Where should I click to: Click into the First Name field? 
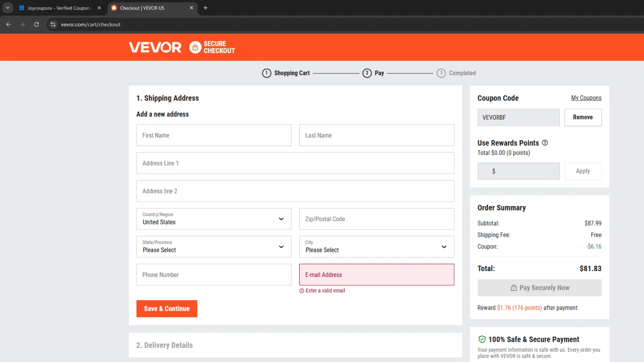click(214, 135)
